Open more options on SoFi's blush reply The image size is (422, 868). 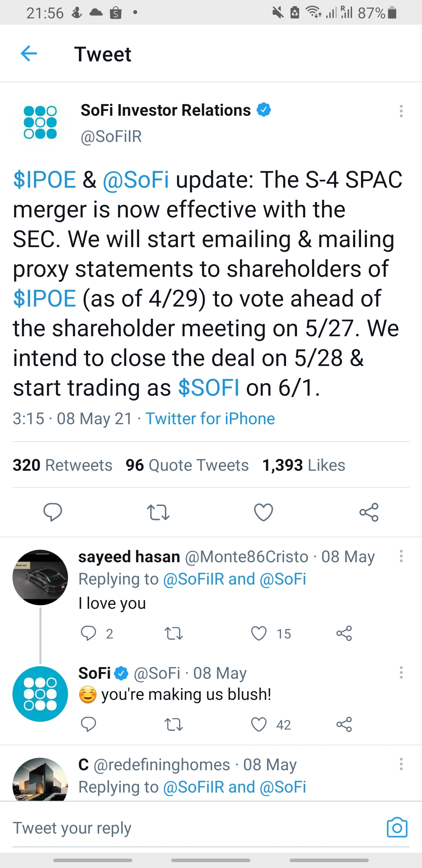tap(401, 673)
